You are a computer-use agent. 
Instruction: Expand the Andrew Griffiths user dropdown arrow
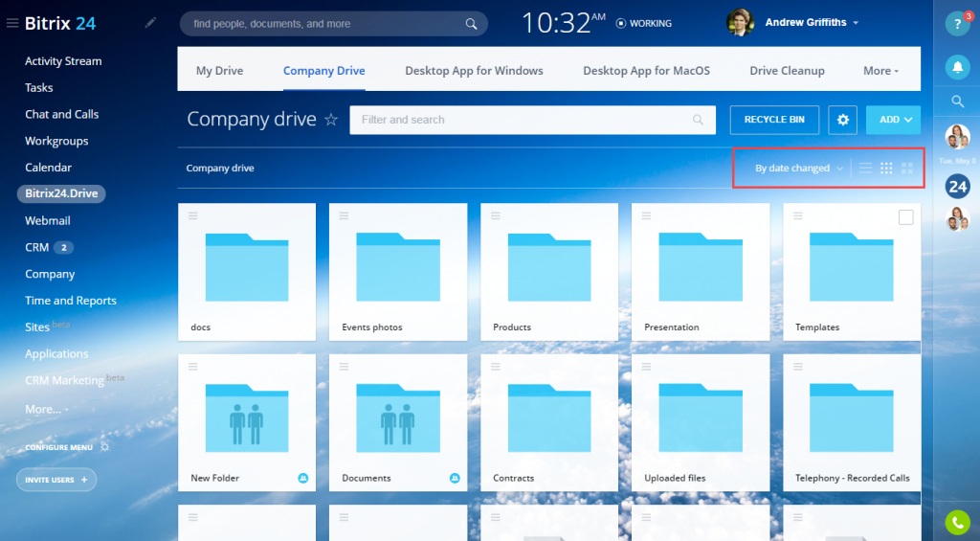click(x=856, y=23)
